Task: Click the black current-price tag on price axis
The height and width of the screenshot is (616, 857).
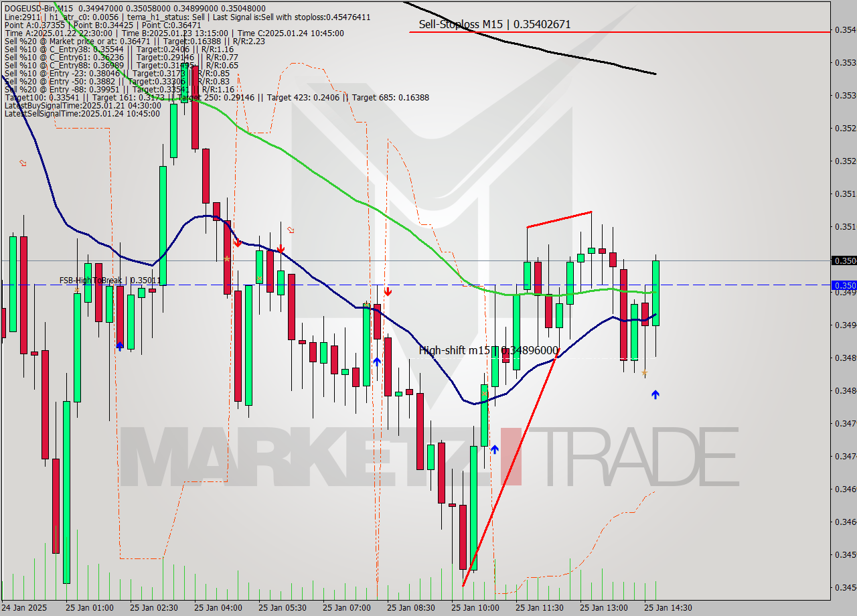Action: click(x=844, y=260)
